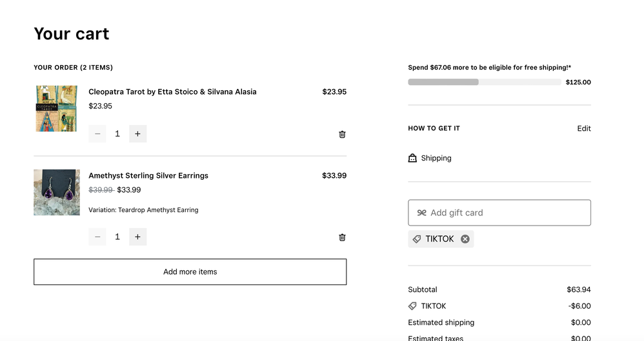Open Amethyst Sterling Silver Earrings title
Screen dimensions: 644x341
click(148, 175)
